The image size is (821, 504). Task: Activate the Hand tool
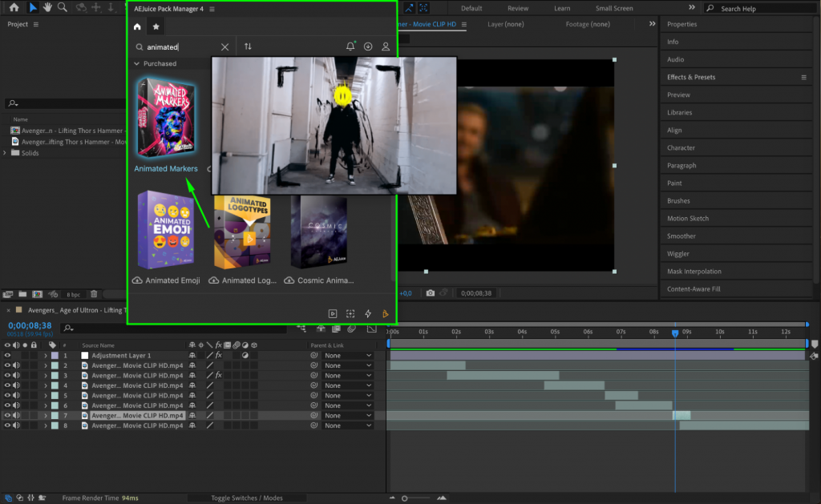point(47,8)
